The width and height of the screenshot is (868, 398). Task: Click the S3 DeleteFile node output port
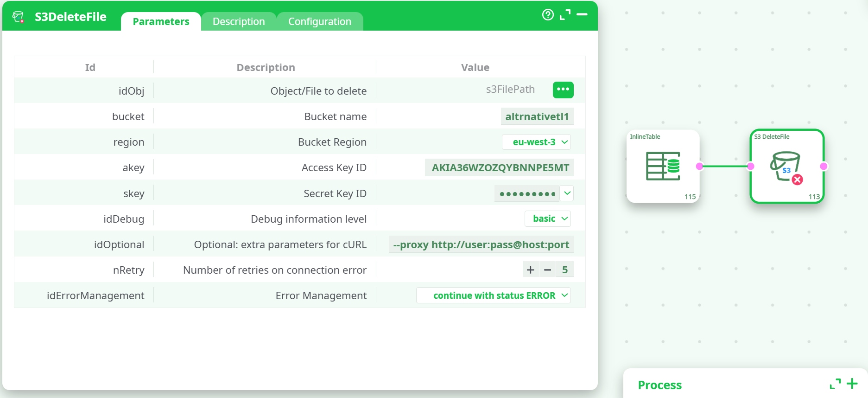coord(824,166)
